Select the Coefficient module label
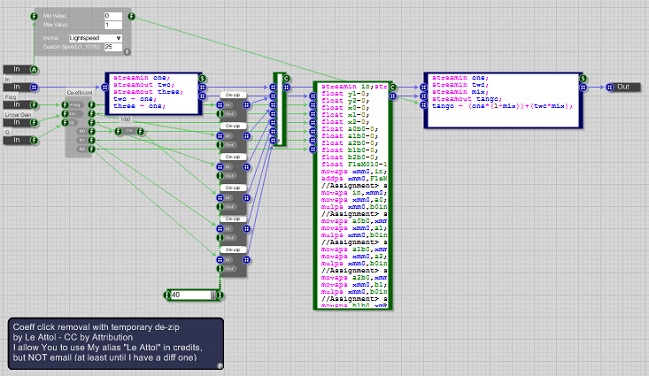The image size is (649, 376). 79,93
